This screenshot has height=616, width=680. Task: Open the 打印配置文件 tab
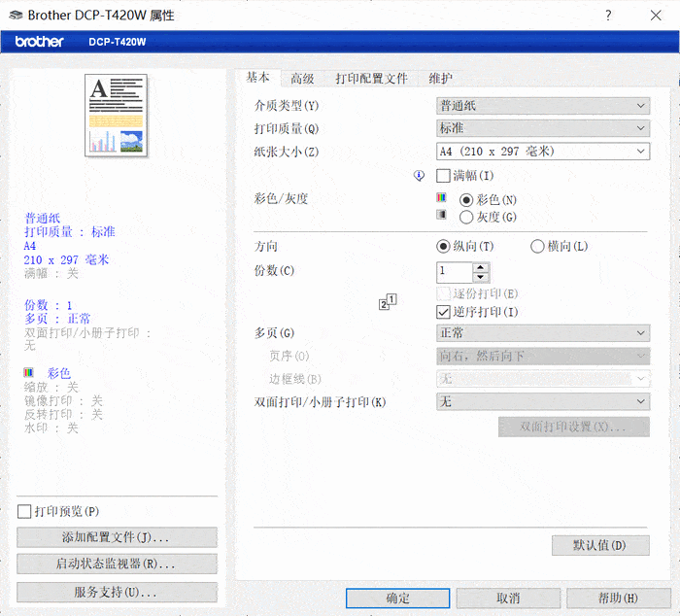[x=371, y=79]
